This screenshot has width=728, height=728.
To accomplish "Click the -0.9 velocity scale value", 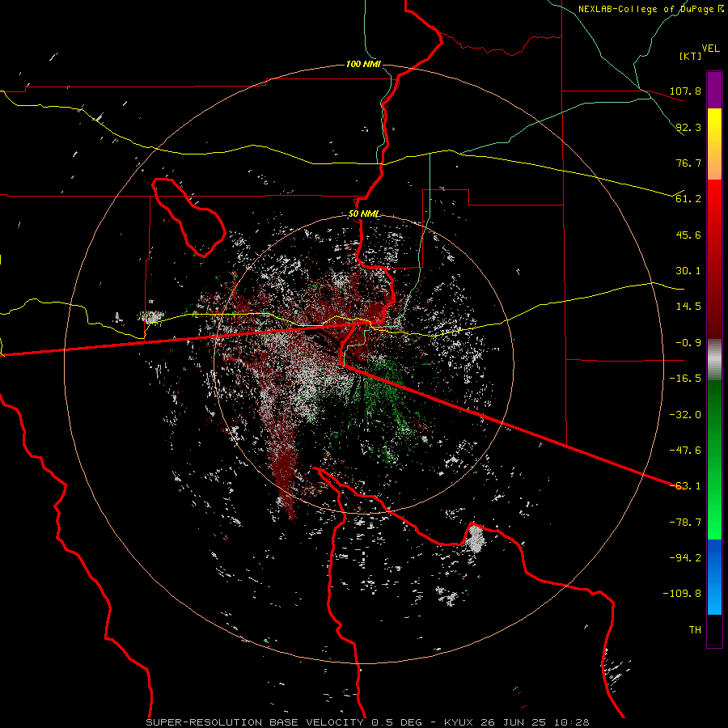I will tap(688, 343).
